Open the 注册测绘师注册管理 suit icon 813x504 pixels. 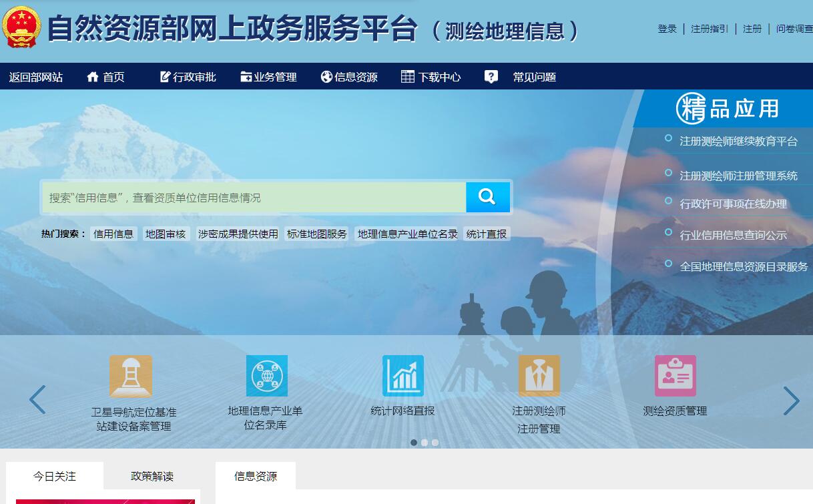539,376
